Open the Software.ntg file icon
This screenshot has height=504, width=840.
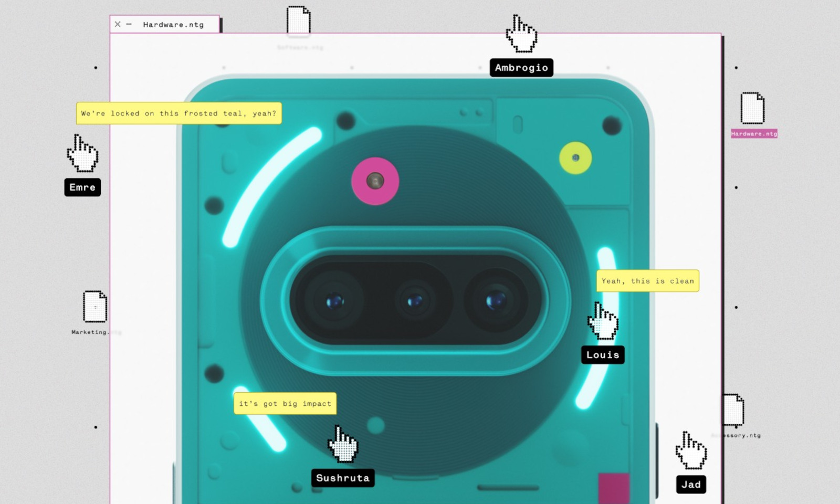[298, 21]
